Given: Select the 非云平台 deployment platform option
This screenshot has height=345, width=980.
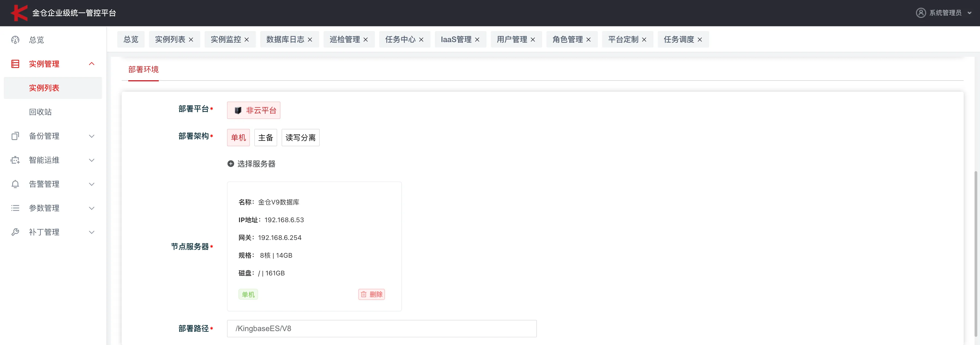Looking at the screenshot, I should point(253,110).
